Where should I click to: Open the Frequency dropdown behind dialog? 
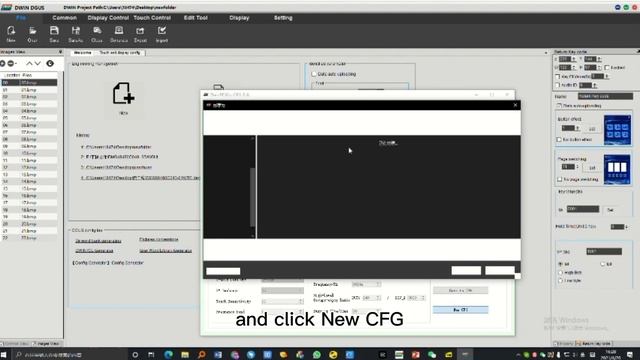click(366, 284)
